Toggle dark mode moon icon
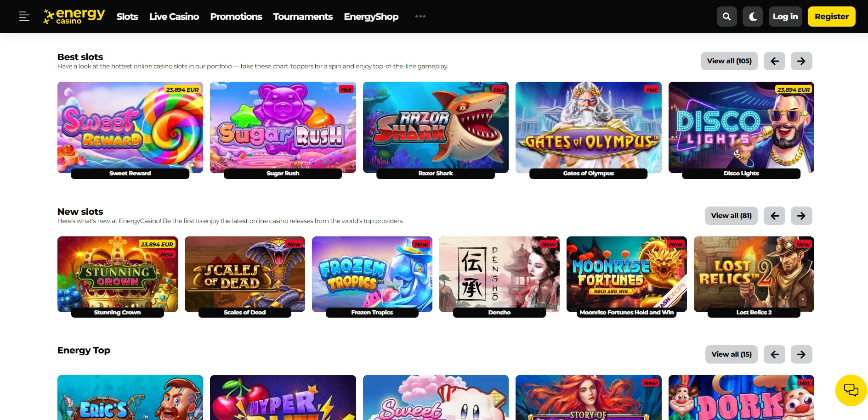 click(753, 17)
